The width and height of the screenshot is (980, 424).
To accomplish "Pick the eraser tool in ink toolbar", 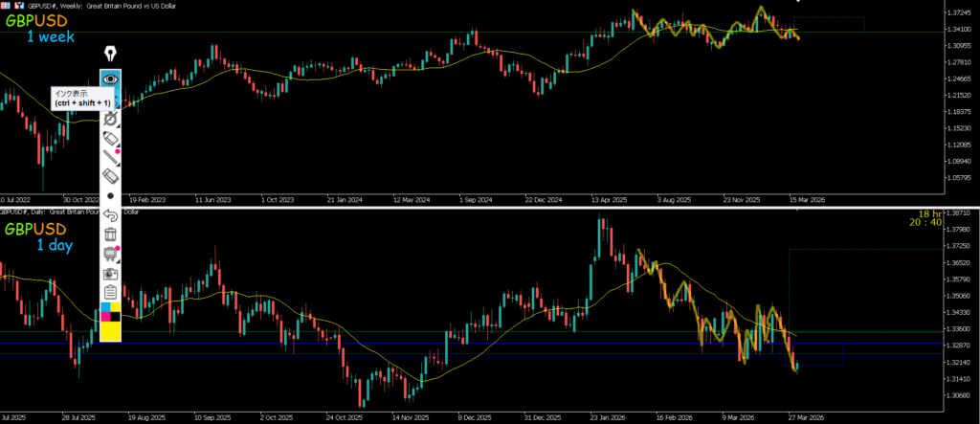I will click(111, 177).
